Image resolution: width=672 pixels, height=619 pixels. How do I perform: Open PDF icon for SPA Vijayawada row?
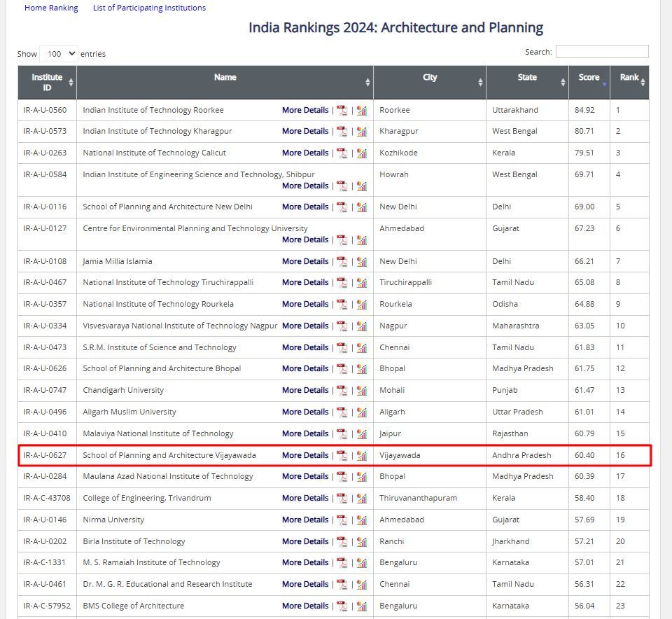point(342,456)
